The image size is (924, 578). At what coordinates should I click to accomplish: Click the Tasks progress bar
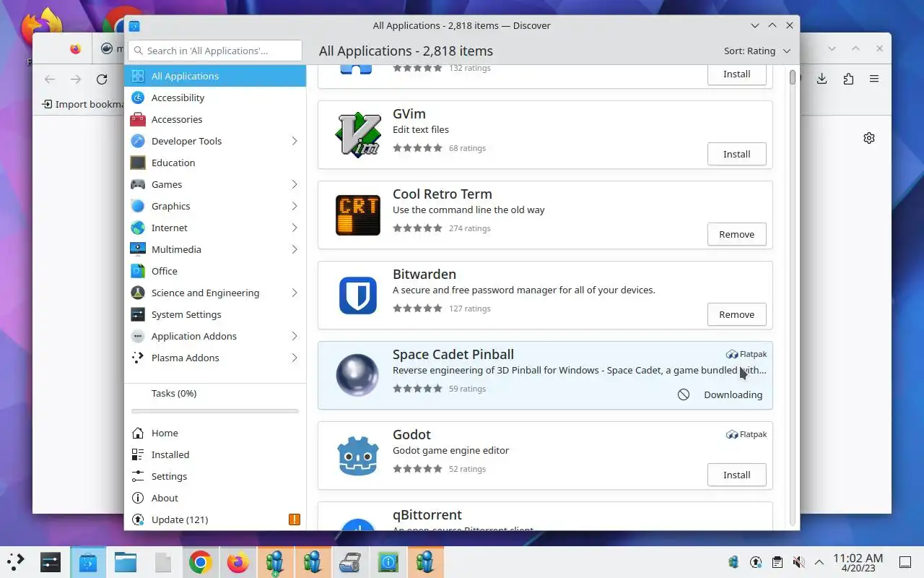215,411
